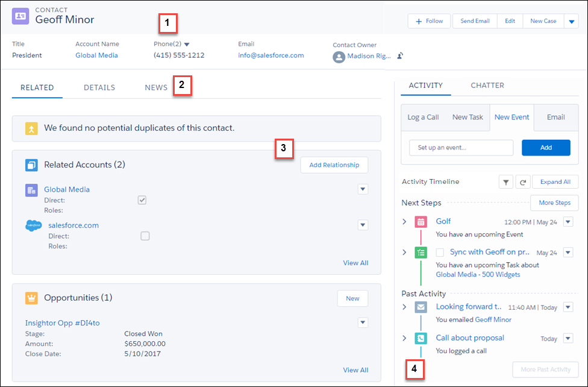Load More Steps
This screenshot has width=588, height=387.
click(554, 203)
